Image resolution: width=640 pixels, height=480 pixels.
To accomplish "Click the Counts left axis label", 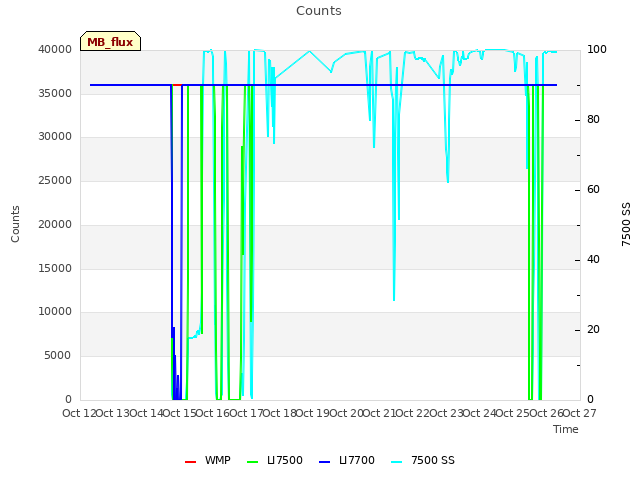I will [15, 224].
